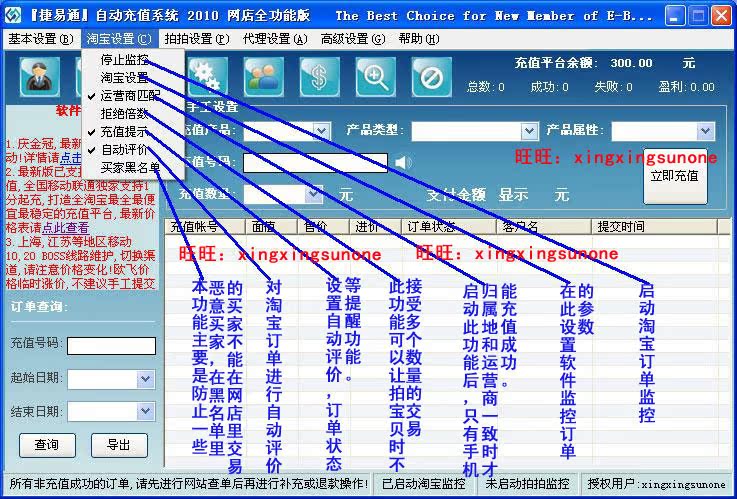Viewport: 737px width, 499px height.
Task: Open the 基本设置(B) menu
Action: tap(40, 39)
